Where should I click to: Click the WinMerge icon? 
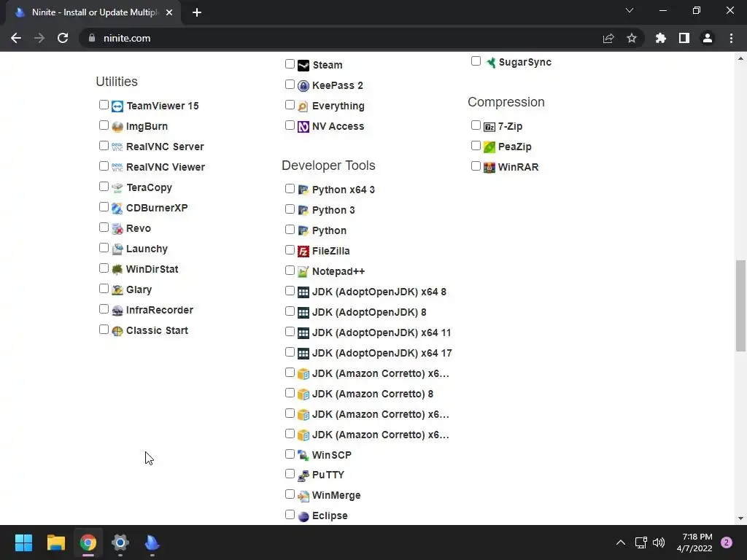coord(303,496)
